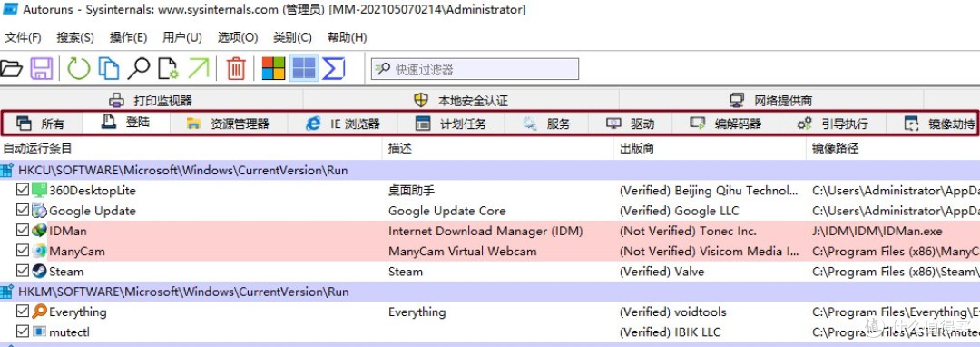Click the Everything orange magnifier icon
This screenshot has width=980, height=347.
(x=39, y=312)
